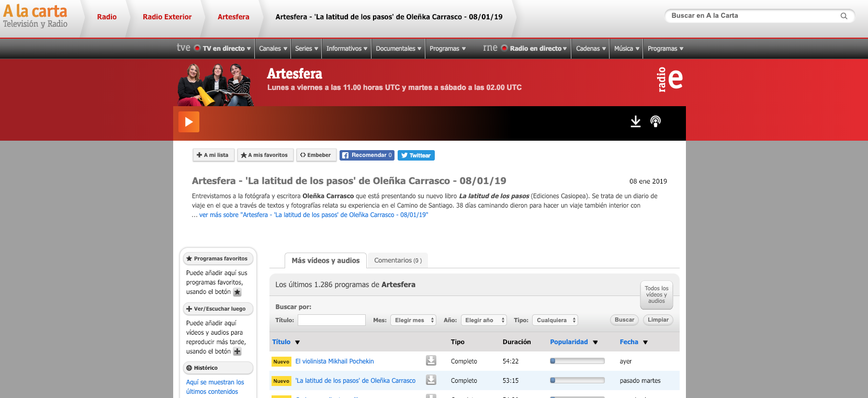
Task: Download 'La latitud de los pasos' row audio
Action: click(431, 380)
